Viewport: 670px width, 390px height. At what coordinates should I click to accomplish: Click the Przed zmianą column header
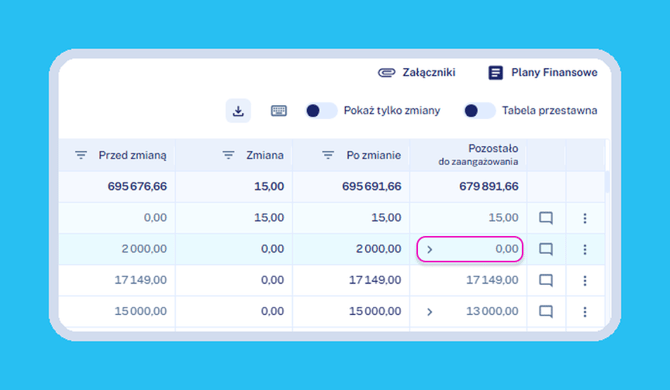pyautogui.click(x=117, y=155)
